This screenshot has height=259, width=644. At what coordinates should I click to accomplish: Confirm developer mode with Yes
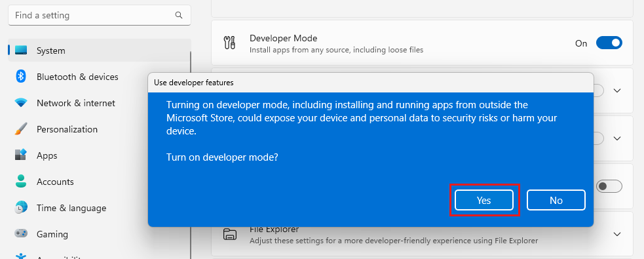click(x=484, y=200)
